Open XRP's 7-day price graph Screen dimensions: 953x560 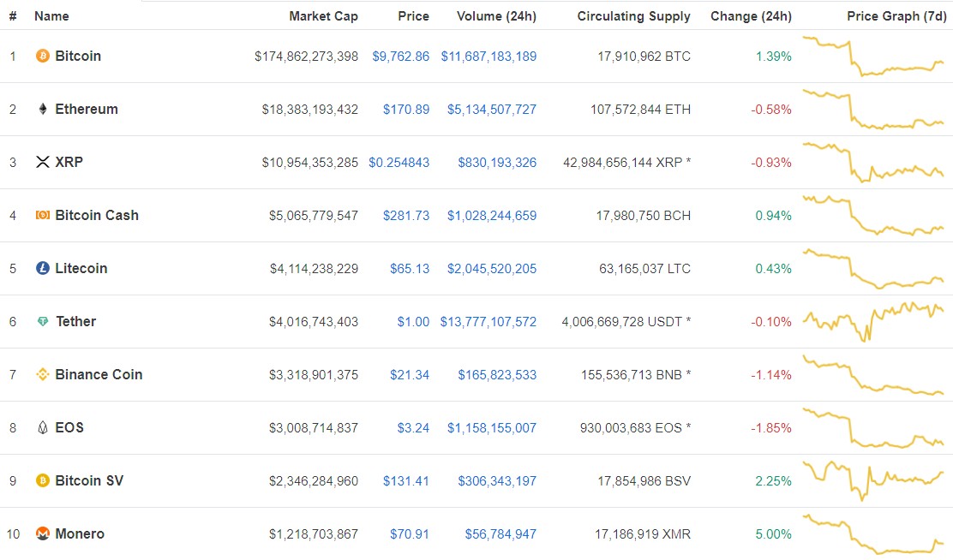[873, 162]
